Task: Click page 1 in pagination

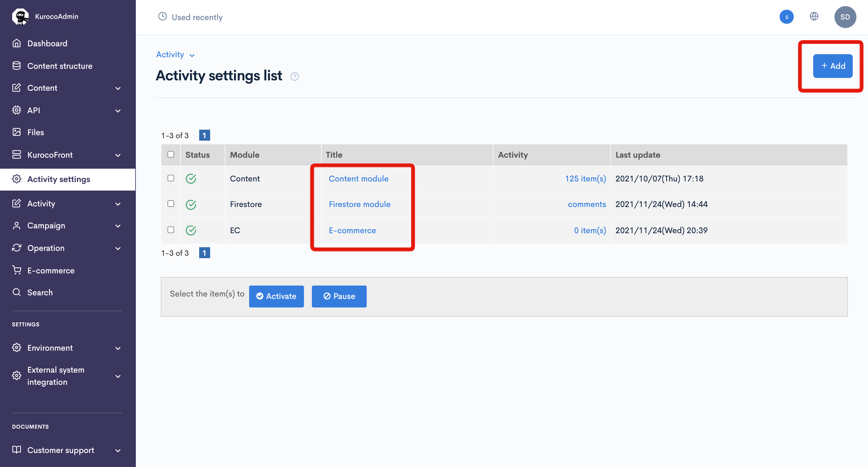Action: pyautogui.click(x=205, y=135)
